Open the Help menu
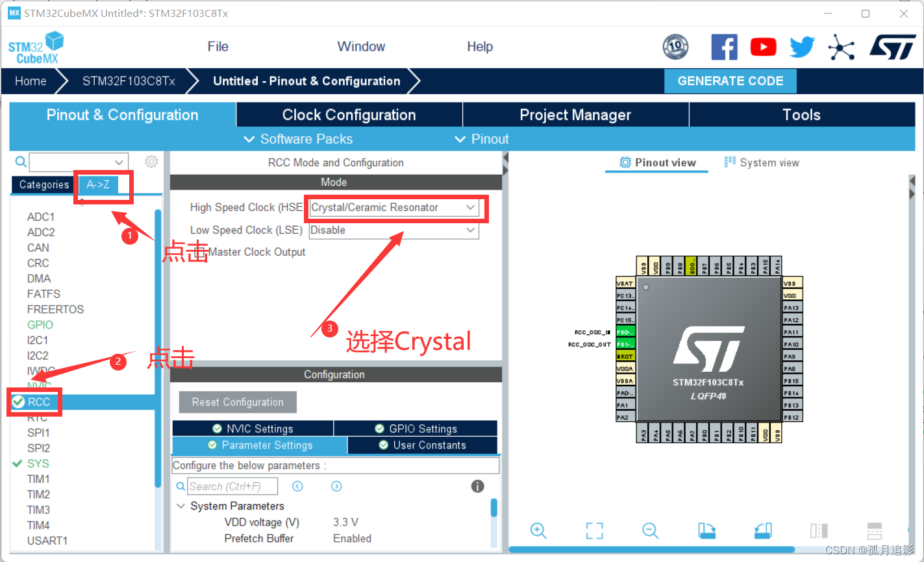This screenshot has width=924, height=562. click(480, 47)
